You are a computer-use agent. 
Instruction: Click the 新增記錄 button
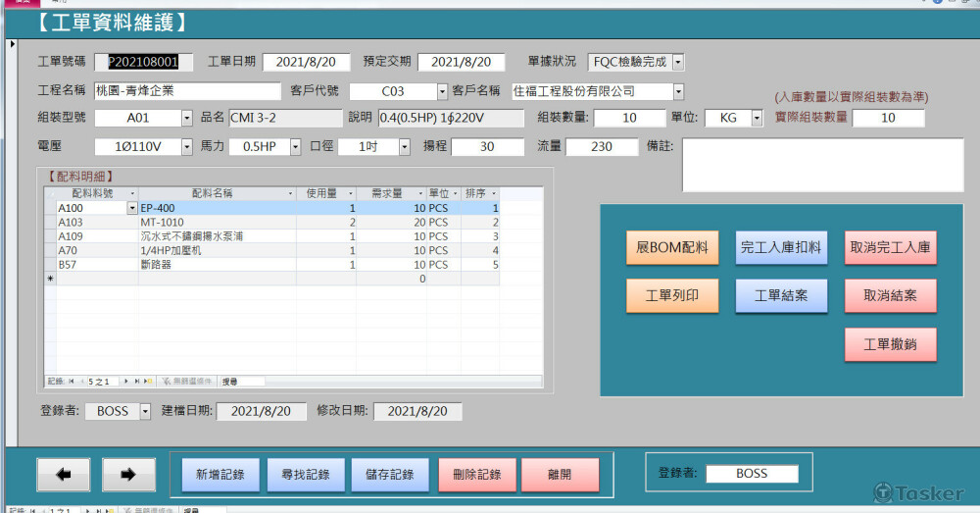[x=220, y=474]
